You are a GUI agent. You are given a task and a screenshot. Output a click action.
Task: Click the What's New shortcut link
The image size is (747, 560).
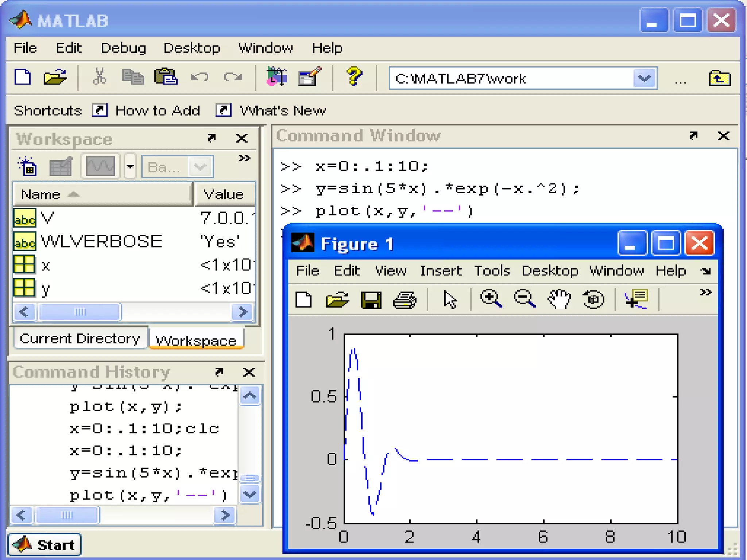pos(282,110)
